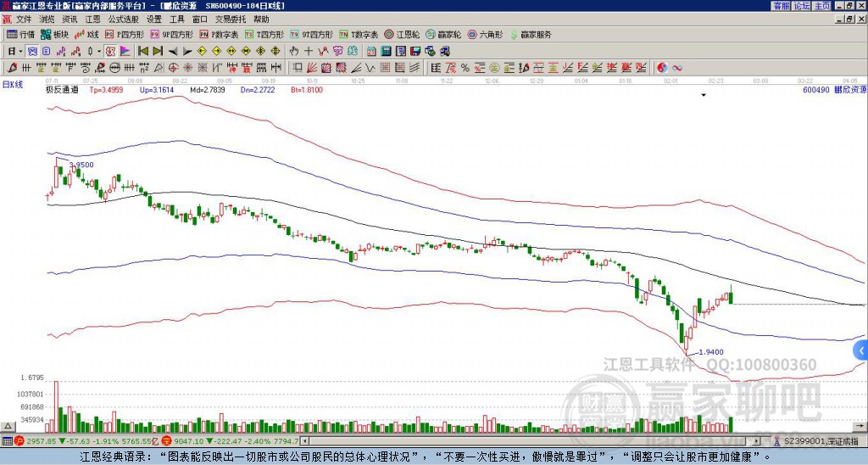Click the 赢家服务 button
Image resolution: width=868 pixels, height=465 pixels.
click(531, 34)
